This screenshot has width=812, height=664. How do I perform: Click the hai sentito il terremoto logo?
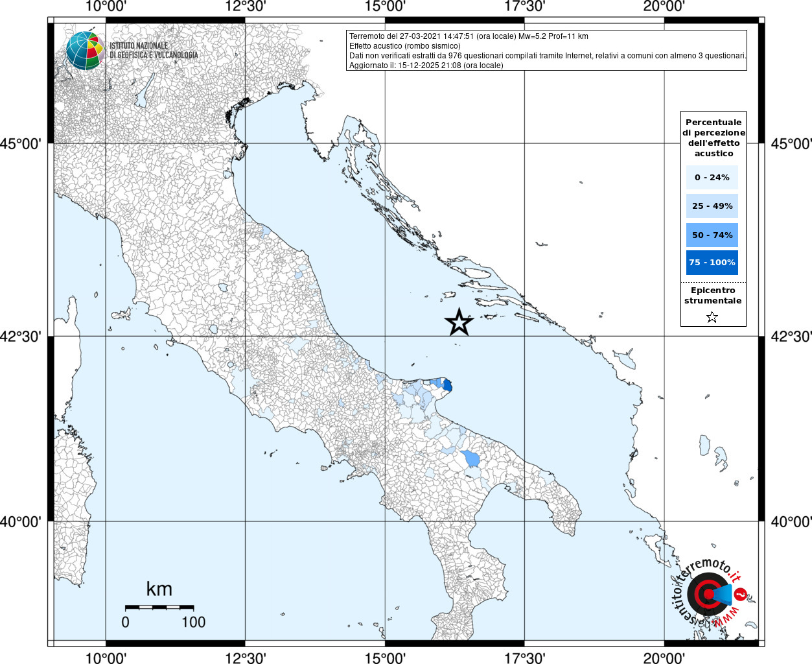708,593
